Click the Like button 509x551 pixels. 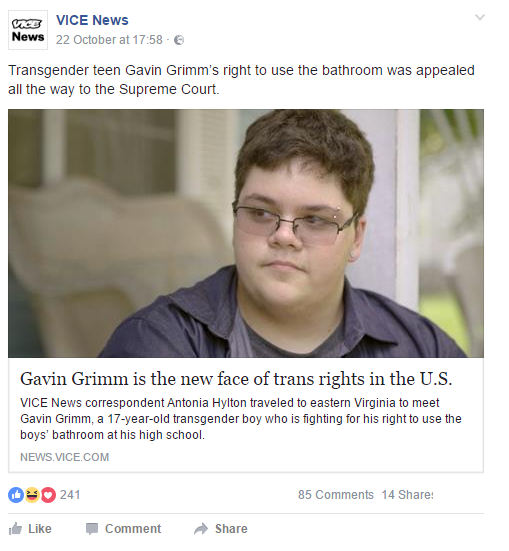30,529
